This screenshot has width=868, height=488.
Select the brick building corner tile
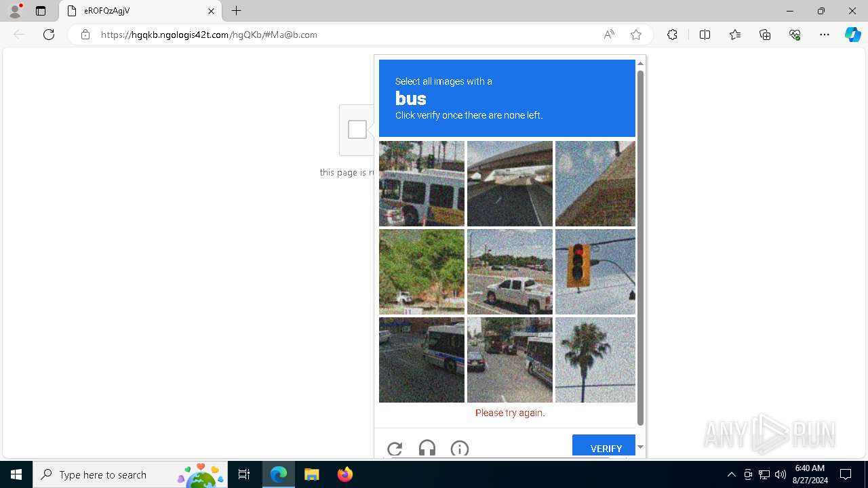pos(595,184)
